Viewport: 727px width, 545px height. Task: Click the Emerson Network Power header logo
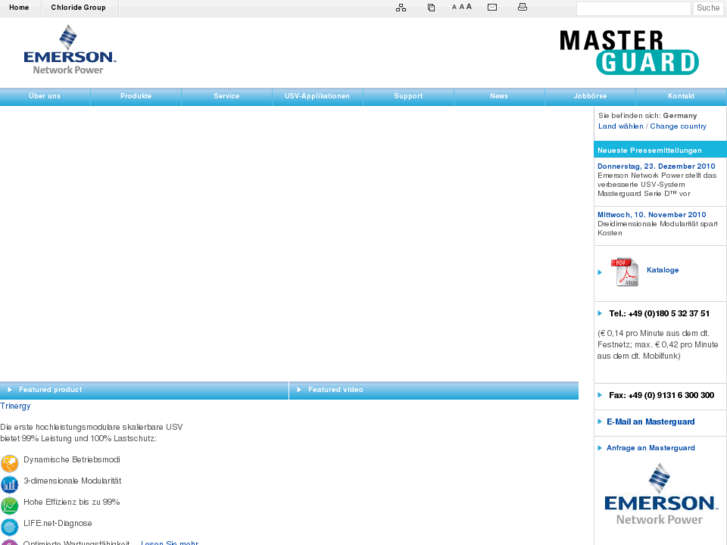pos(69,50)
